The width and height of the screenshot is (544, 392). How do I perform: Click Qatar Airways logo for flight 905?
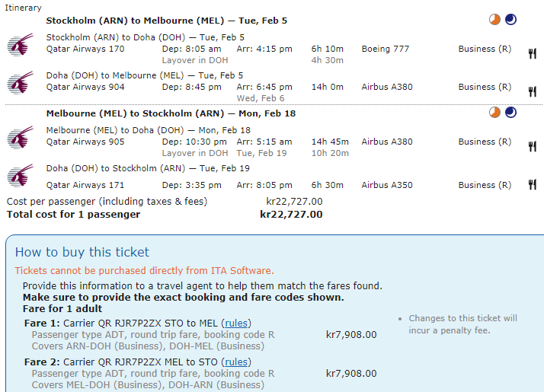pos(20,138)
